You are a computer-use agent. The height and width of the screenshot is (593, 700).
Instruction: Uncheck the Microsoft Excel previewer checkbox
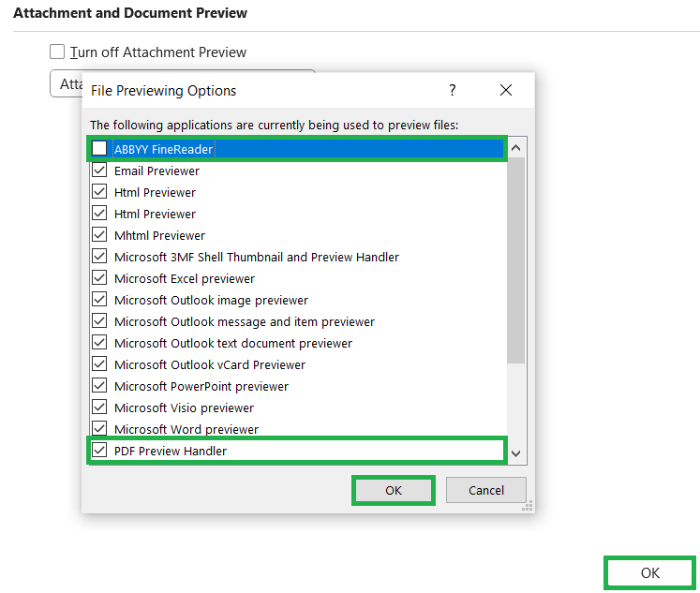click(99, 277)
